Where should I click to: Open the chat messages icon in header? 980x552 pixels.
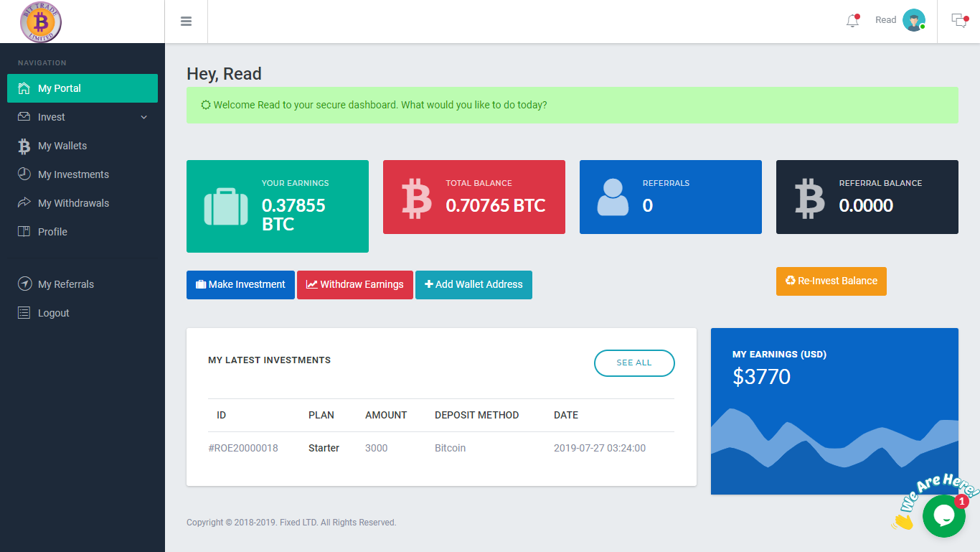pyautogui.click(x=959, y=20)
